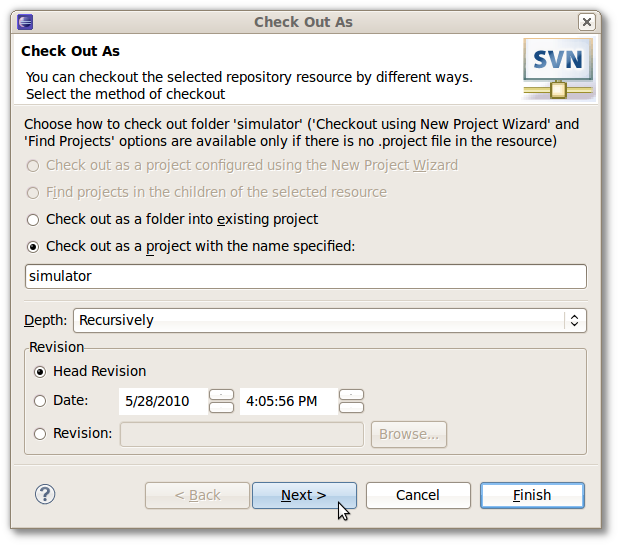Click the Next > button
This screenshot has height=546, width=619.
[x=304, y=495]
